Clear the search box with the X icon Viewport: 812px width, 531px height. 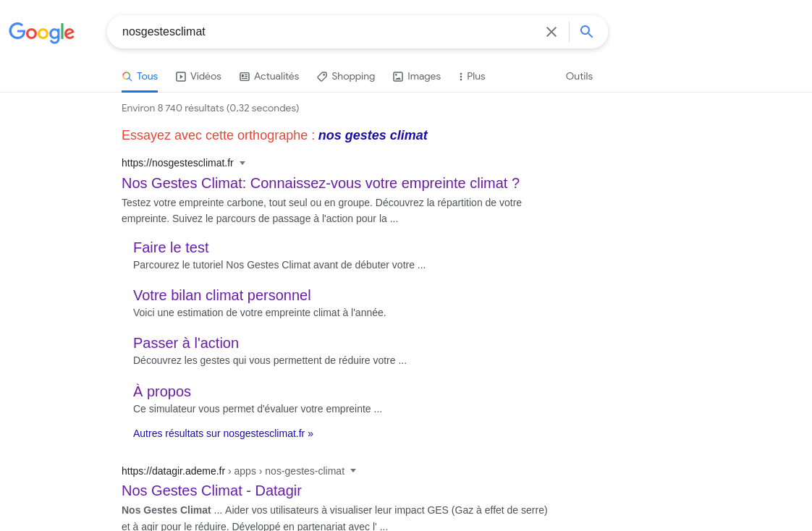(551, 32)
